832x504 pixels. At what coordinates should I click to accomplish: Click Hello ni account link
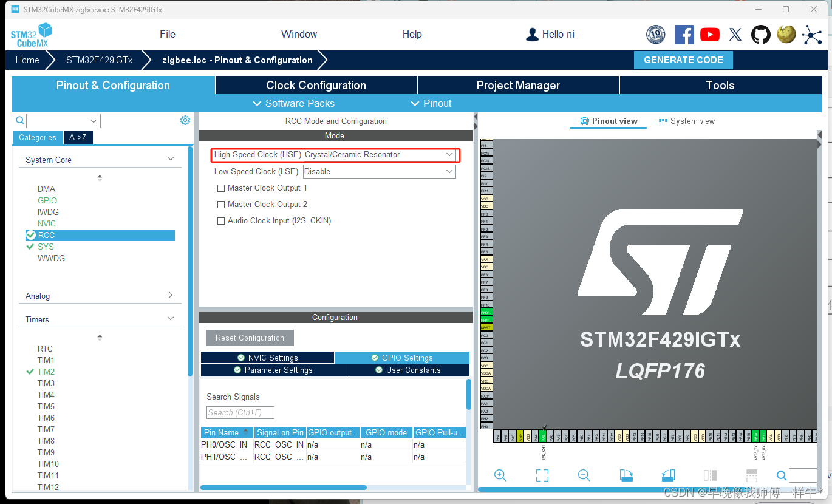[x=558, y=35]
